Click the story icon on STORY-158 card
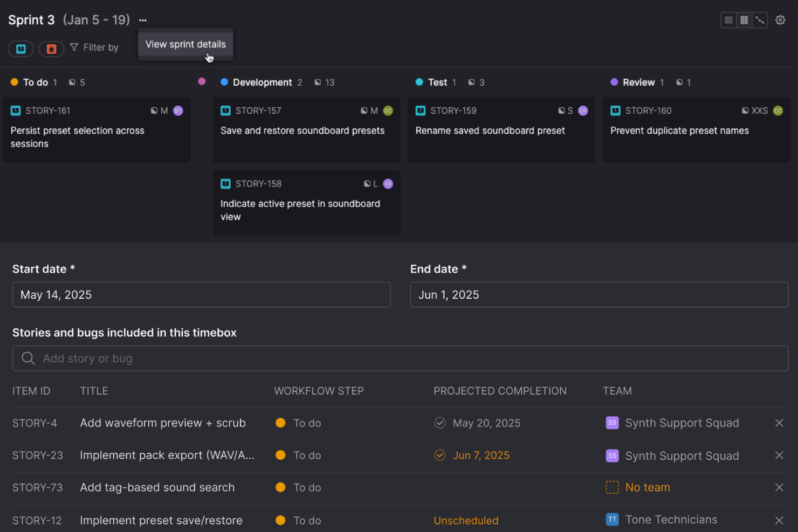Image resolution: width=798 pixels, height=532 pixels. pyautogui.click(x=225, y=184)
